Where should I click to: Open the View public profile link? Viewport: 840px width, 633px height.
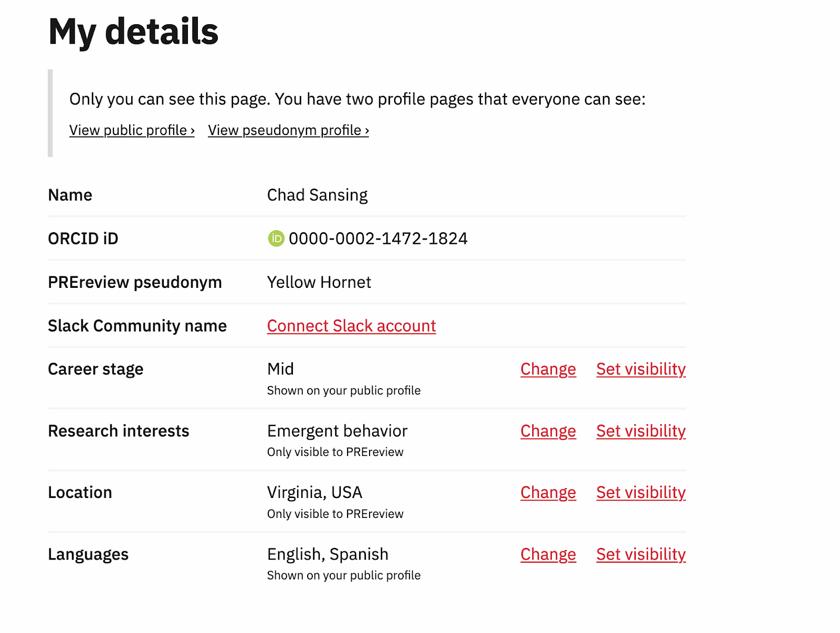(132, 130)
